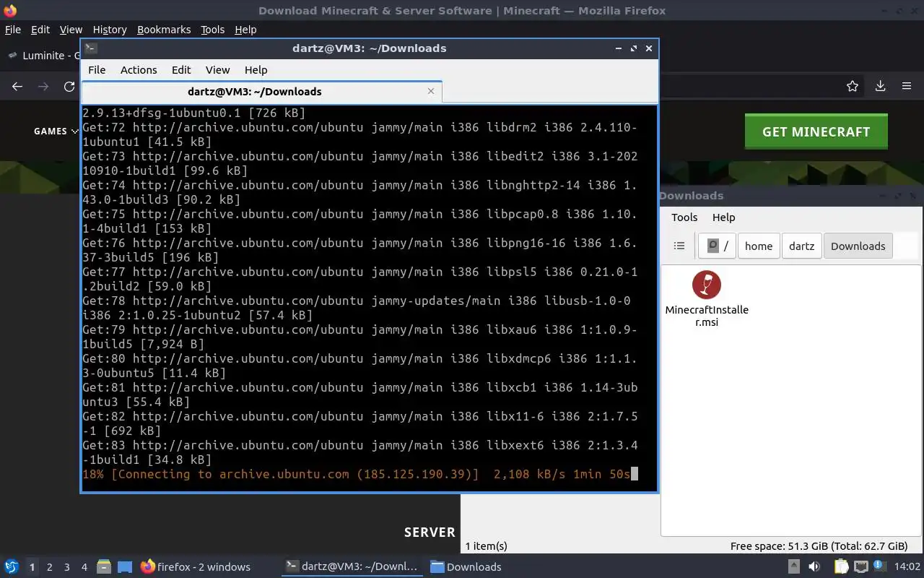Open the Firefox hamburger application menu
924x578 pixels.
point(907,86)
